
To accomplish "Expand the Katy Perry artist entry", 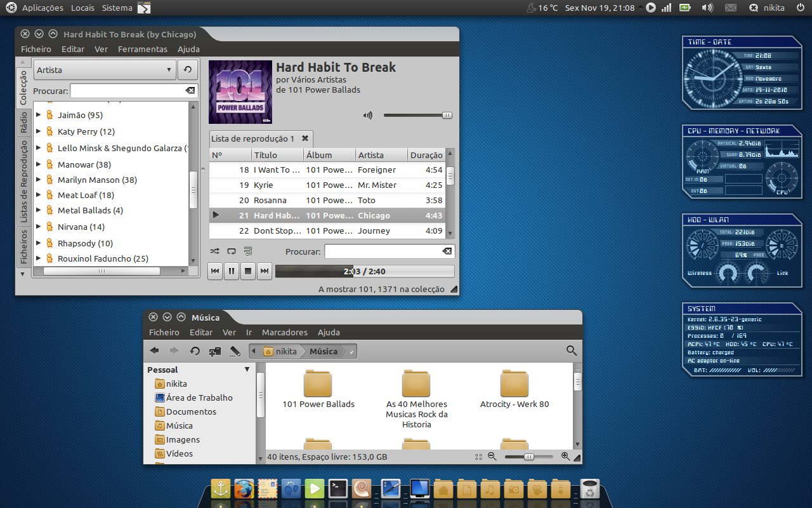I will coord(39,131).
